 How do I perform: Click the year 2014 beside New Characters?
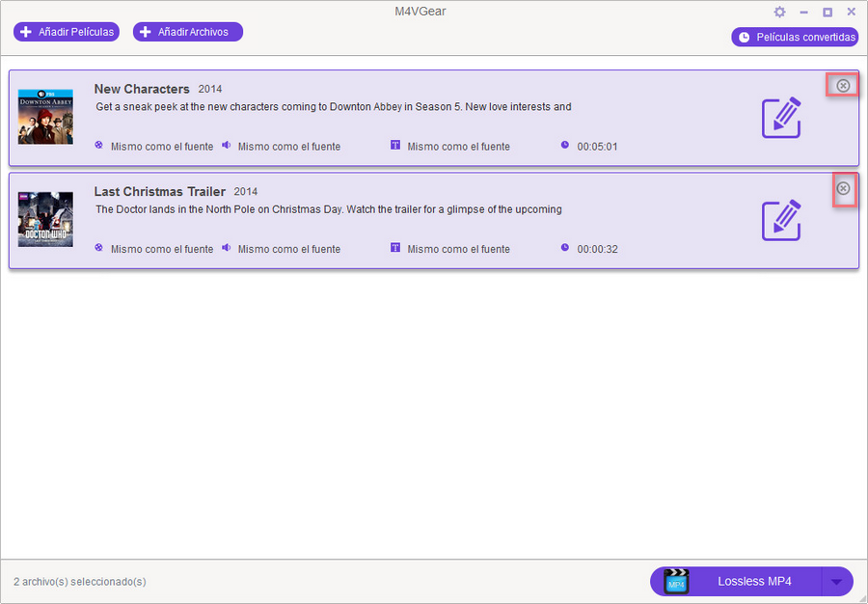(x=210, y=89)
